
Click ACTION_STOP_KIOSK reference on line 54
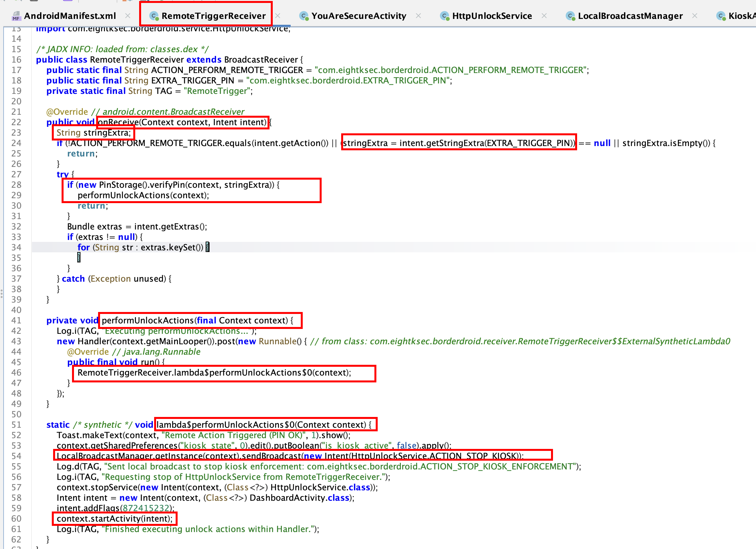click(x=473, y=456)
